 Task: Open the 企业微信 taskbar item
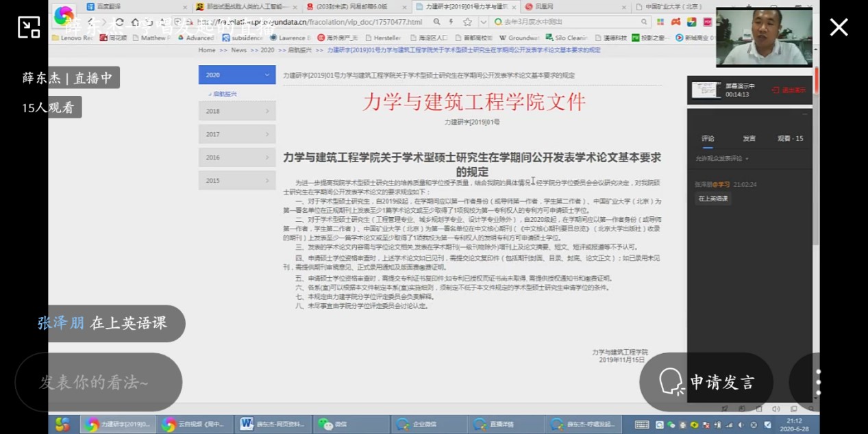(x=429, y=424)
